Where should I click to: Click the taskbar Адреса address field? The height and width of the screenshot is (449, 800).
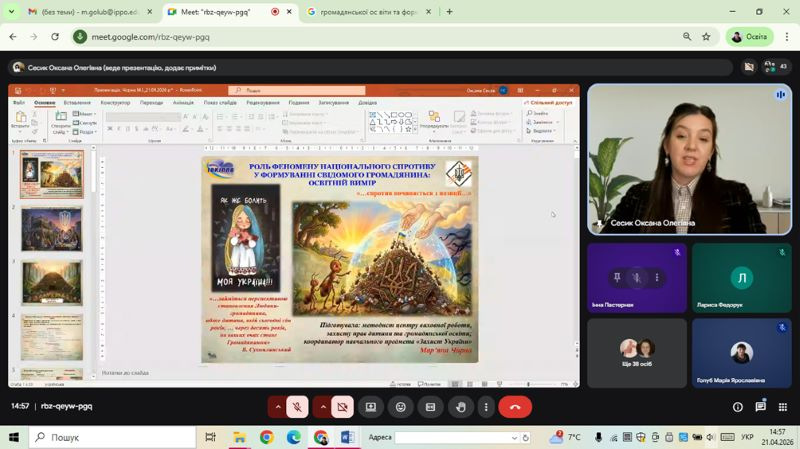(x=457, y=438)
